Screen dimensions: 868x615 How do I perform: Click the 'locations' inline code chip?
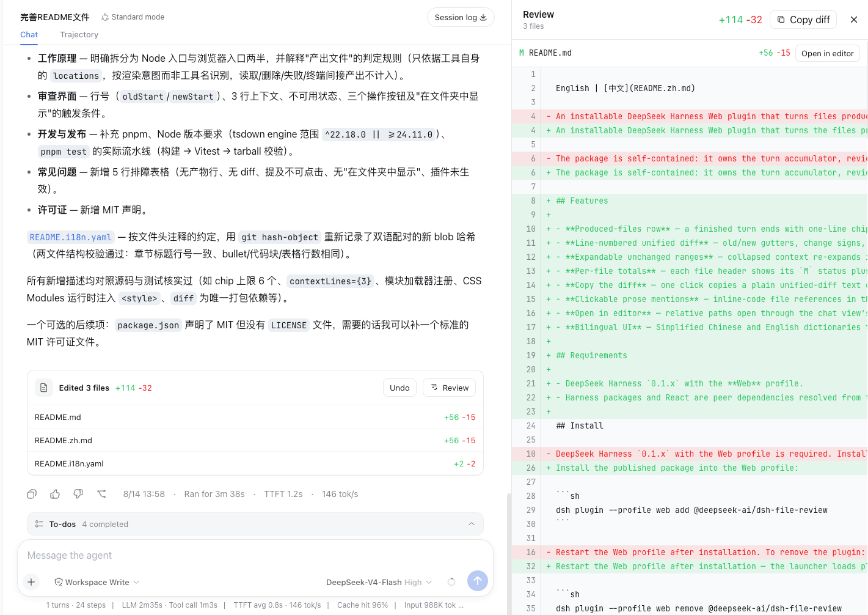pos(76,76)
